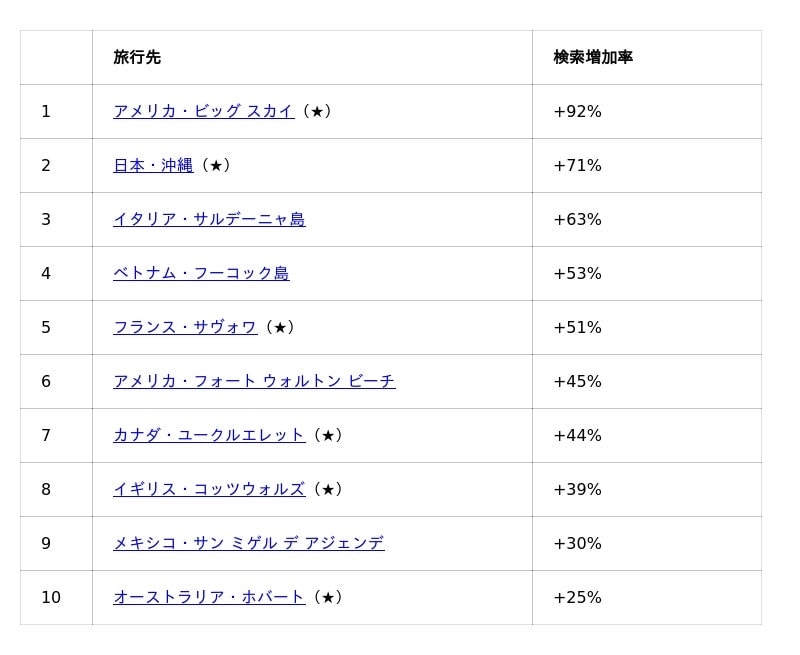Open メキシコ・サン ミゲル デ アジェンデ link

click(248, 544)
